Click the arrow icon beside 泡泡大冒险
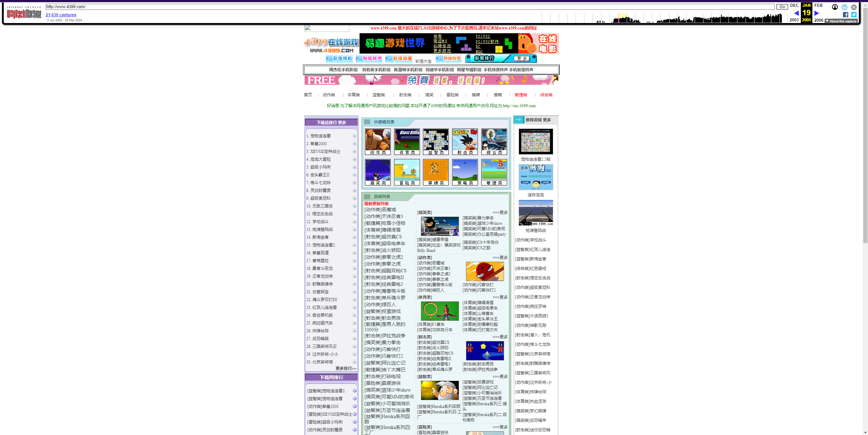Screen dimensions: 868x435 pyautogui.click(x=354, y=159)
